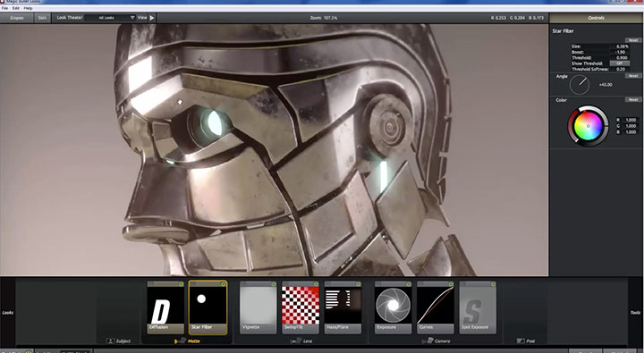This screenshot has width=644, height=353.
Task: Open the All Looks dropdown
Action: [109, 18]
